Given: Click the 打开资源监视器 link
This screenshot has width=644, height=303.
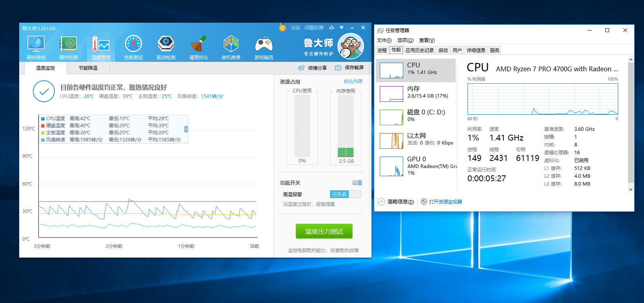Looking at the screenshot, I should click(445, 202).
